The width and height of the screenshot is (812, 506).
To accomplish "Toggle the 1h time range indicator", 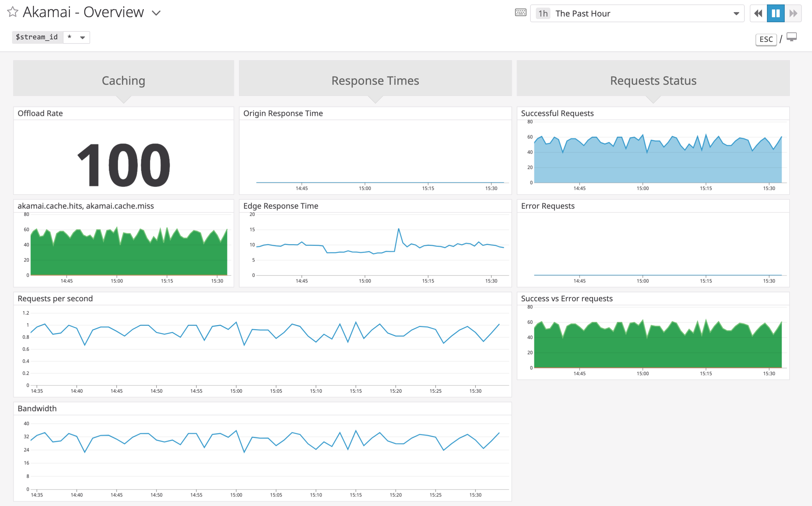I will [x=543, y=13].
